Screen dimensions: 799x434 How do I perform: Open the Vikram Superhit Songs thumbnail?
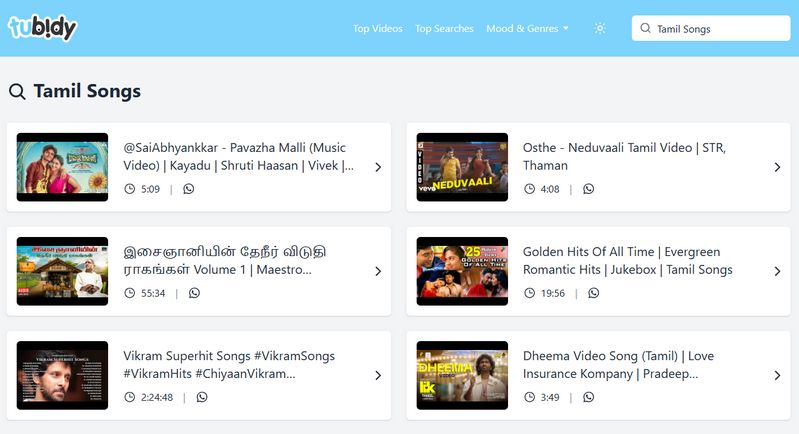[x=62, y=375]
